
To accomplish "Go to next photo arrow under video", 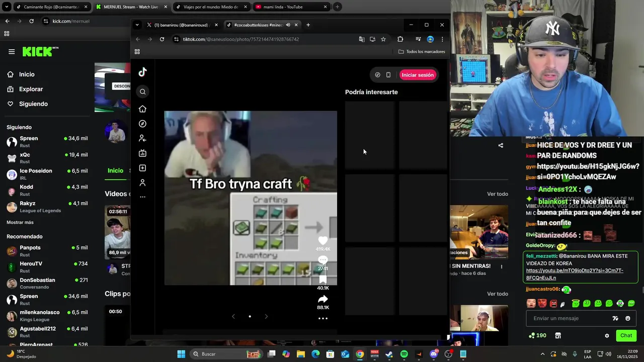I will pyautogui.click(x=266, y=316).
